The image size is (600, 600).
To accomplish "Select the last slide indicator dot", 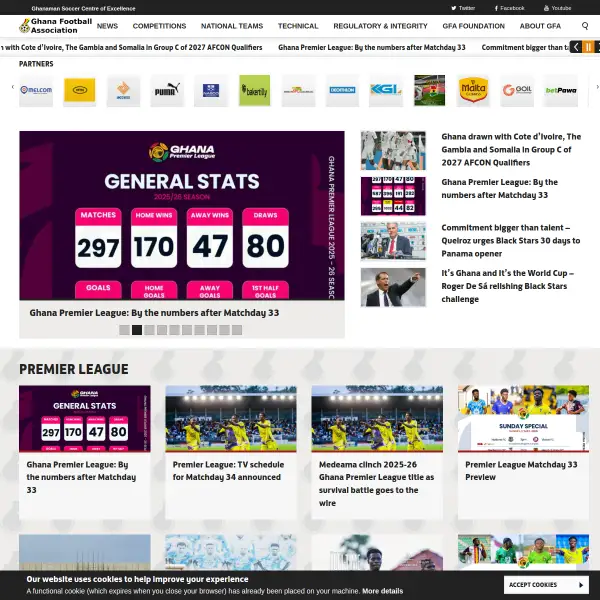I will (x=237, y=330).
